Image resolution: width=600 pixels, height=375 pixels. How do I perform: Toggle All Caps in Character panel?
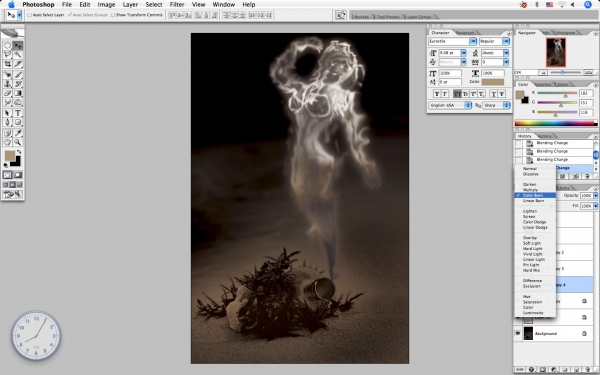pos(457,94)
